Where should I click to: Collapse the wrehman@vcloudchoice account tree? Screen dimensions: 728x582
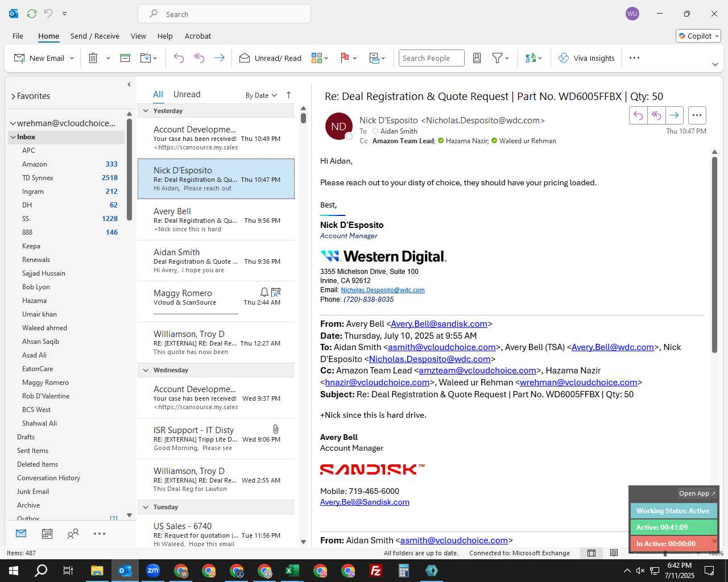pyautogui.click(x=13, y=123)
